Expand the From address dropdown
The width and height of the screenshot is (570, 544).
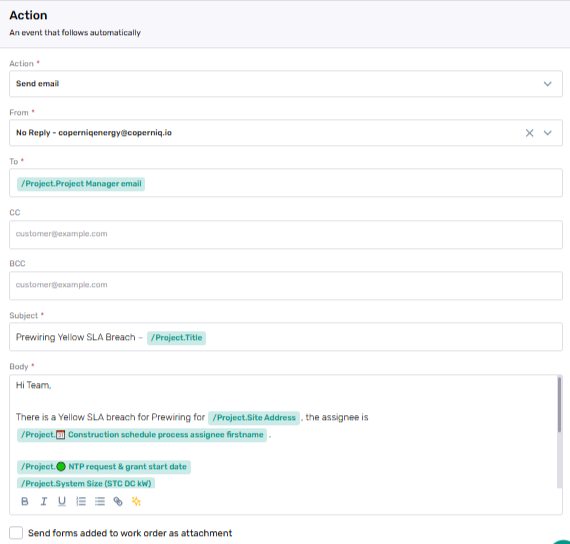pyautogui.click(x=547, y=133)
